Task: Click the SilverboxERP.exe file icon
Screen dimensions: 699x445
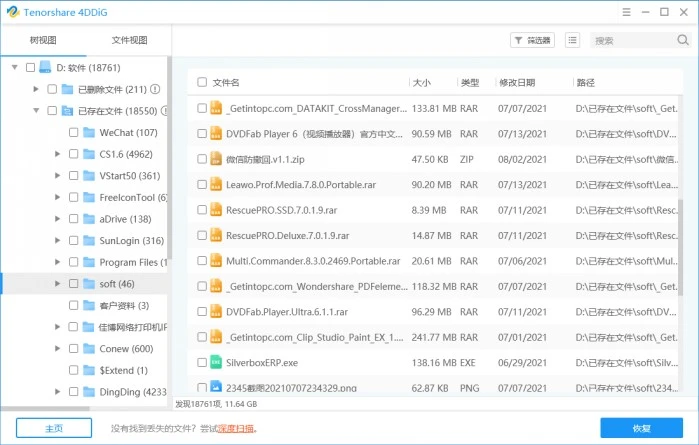Action: coord(216,361)
